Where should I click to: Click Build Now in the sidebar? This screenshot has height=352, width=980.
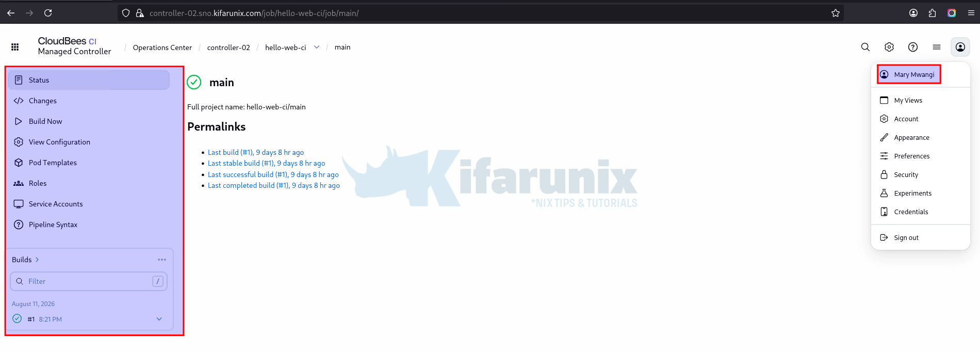(89, 121)
